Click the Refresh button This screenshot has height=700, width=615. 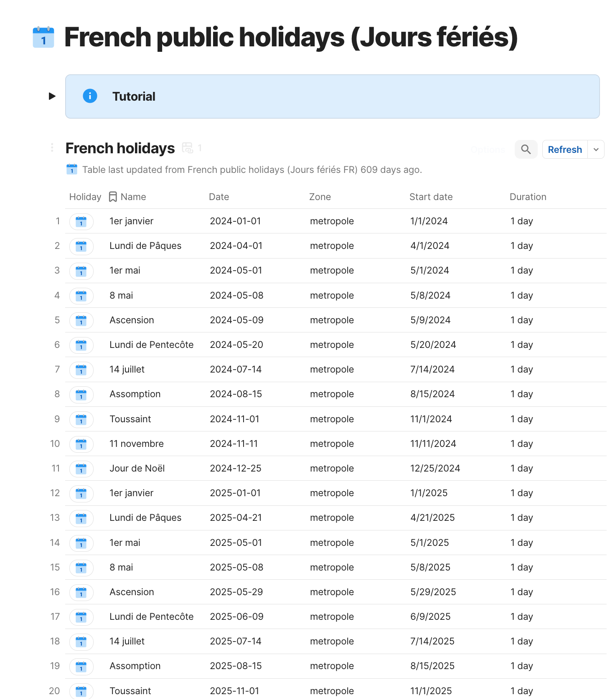564,150
